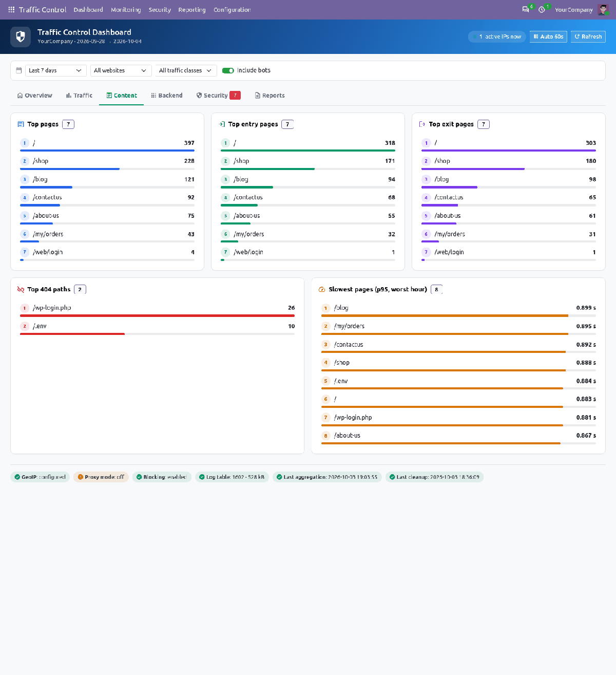Open the activities clock icon
This screenshot has height=675, width=616.
(542, 10)
